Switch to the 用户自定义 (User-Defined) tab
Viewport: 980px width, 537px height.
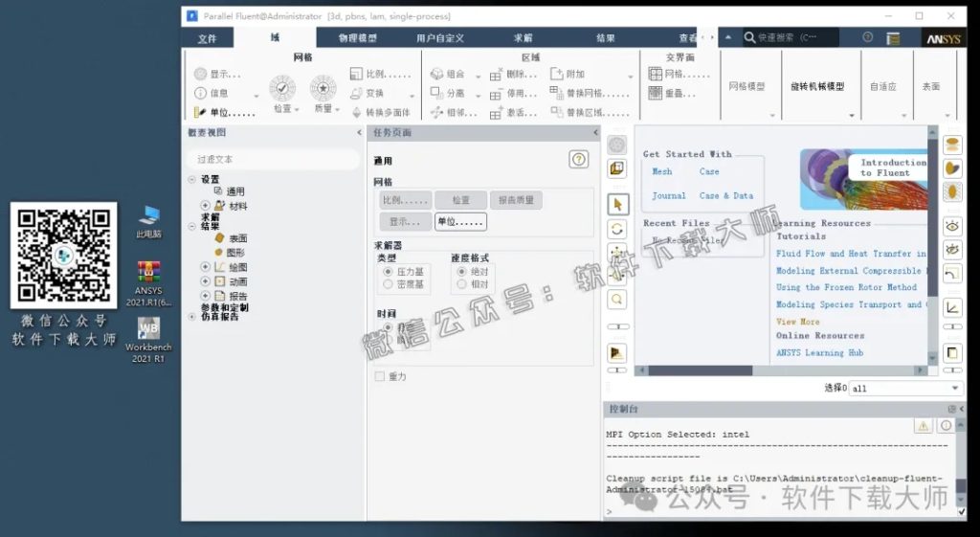tap(440, 38)
